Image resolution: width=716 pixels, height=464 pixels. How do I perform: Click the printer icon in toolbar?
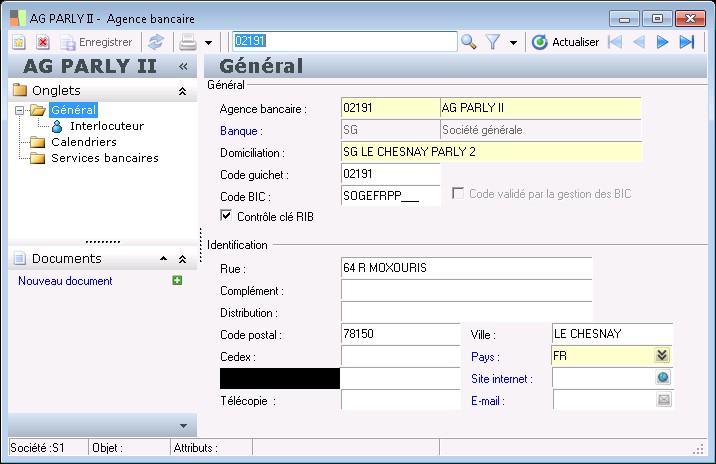187,42
